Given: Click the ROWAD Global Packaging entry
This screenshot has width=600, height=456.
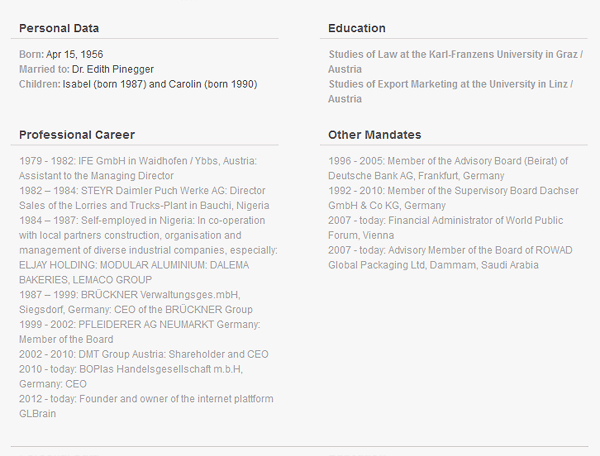Looking at the screenshot, I should click(x=450, y=258).
